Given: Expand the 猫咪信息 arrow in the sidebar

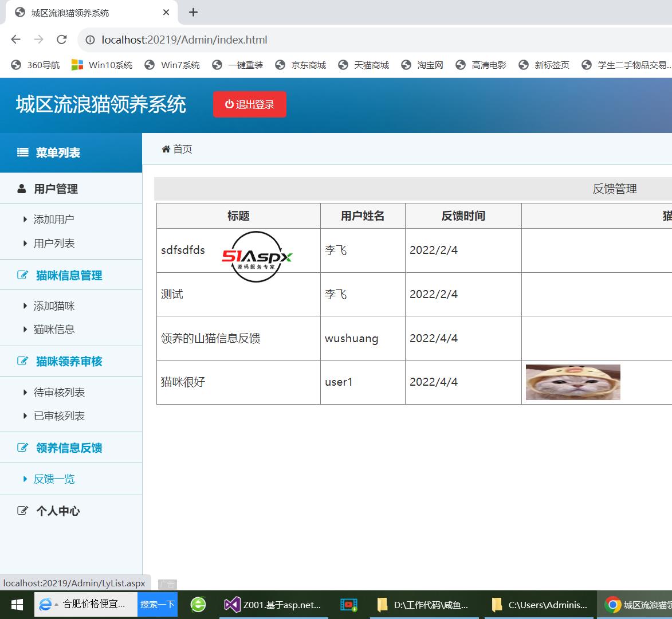Looking at the screenshot, I should (x=24, y=330).
